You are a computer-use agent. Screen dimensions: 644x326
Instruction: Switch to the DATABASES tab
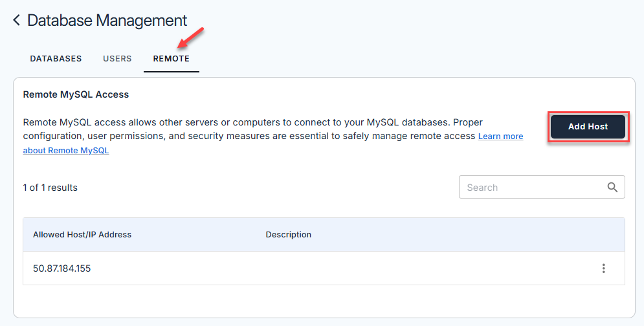(x=56, y=59)
